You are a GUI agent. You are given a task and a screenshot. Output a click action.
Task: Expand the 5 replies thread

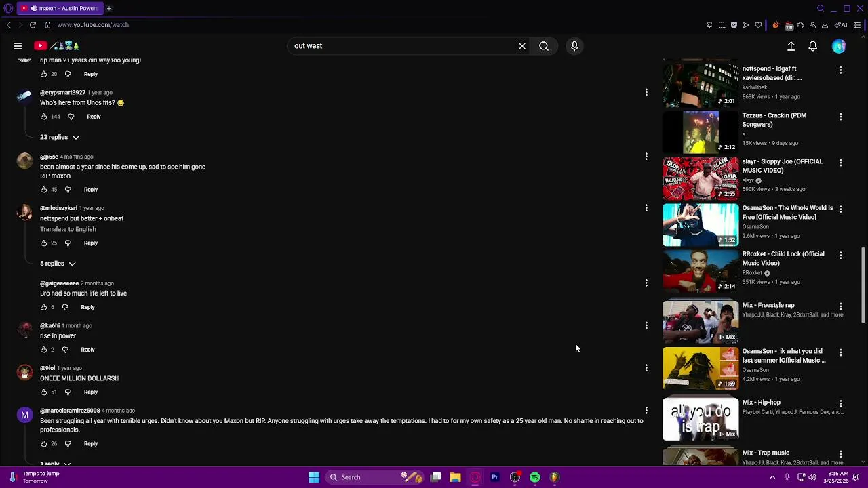pyautogui.click(x=58, y=264)
